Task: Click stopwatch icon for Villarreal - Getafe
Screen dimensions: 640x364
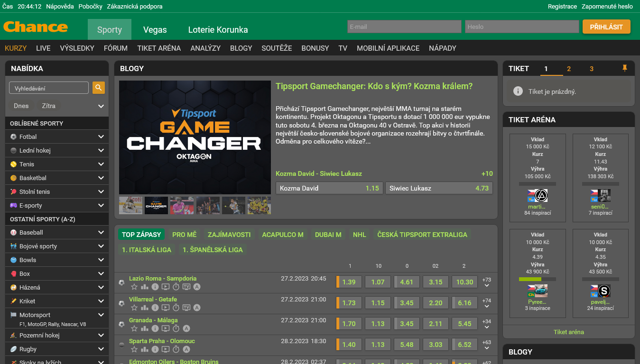Action: point(176,308)
